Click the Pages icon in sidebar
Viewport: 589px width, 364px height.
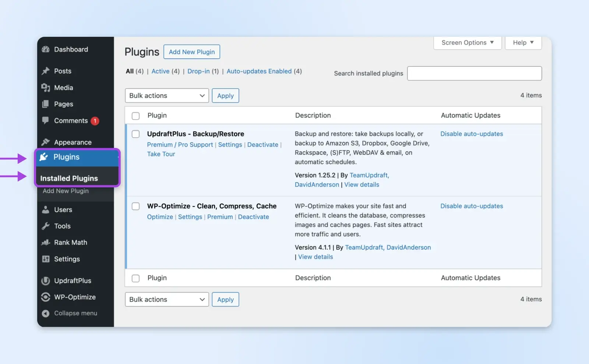click(46, 104)
